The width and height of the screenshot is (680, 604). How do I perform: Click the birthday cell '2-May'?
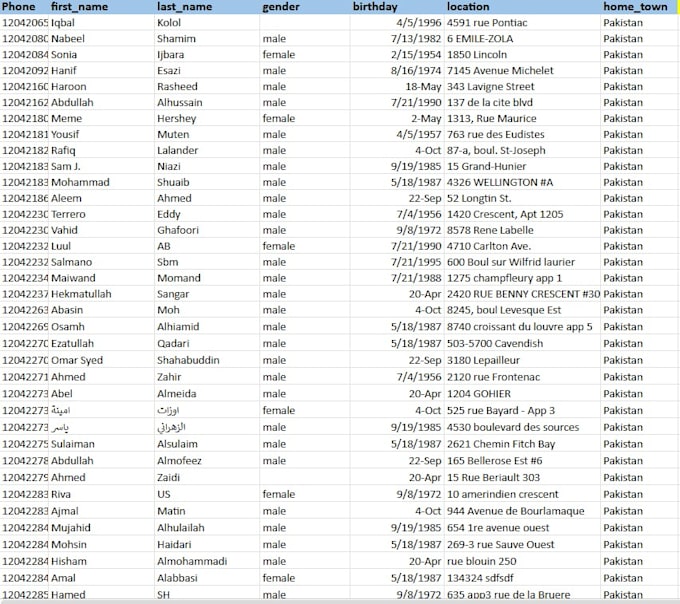tap(426, 118)
